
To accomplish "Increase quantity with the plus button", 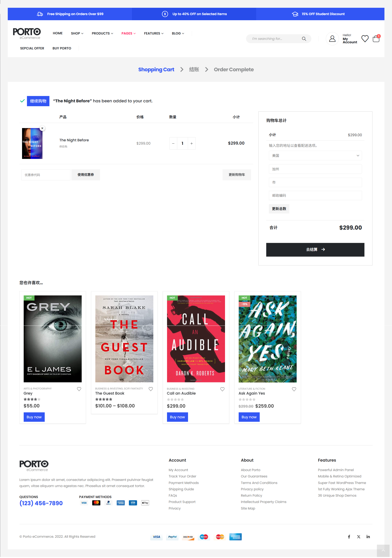I will click(191, 143).
